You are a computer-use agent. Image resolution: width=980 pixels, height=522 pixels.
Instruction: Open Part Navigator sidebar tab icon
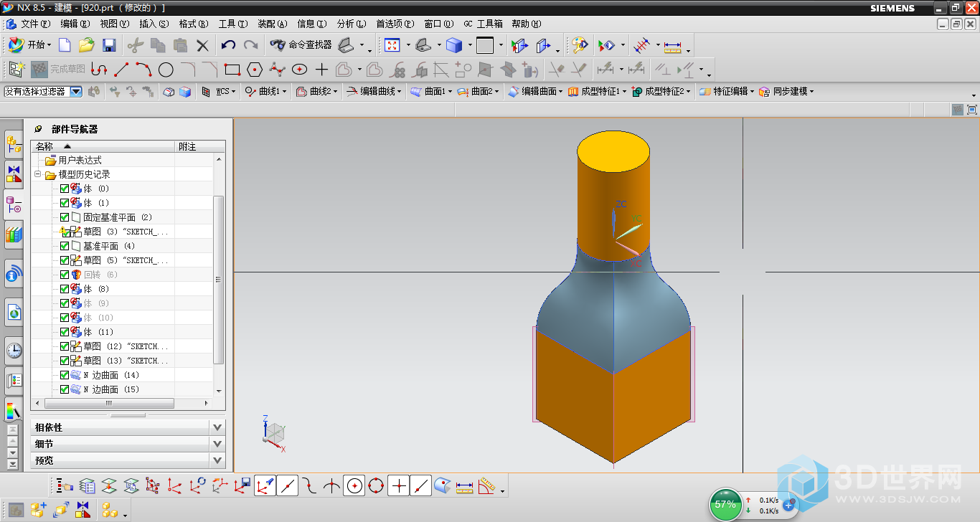point(14,207)
